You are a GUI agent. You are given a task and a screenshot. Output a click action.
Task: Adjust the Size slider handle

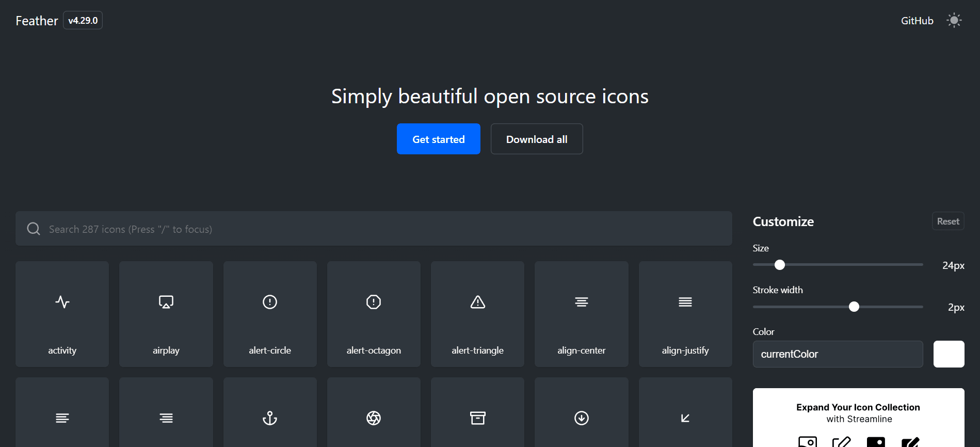coord(780,265)
